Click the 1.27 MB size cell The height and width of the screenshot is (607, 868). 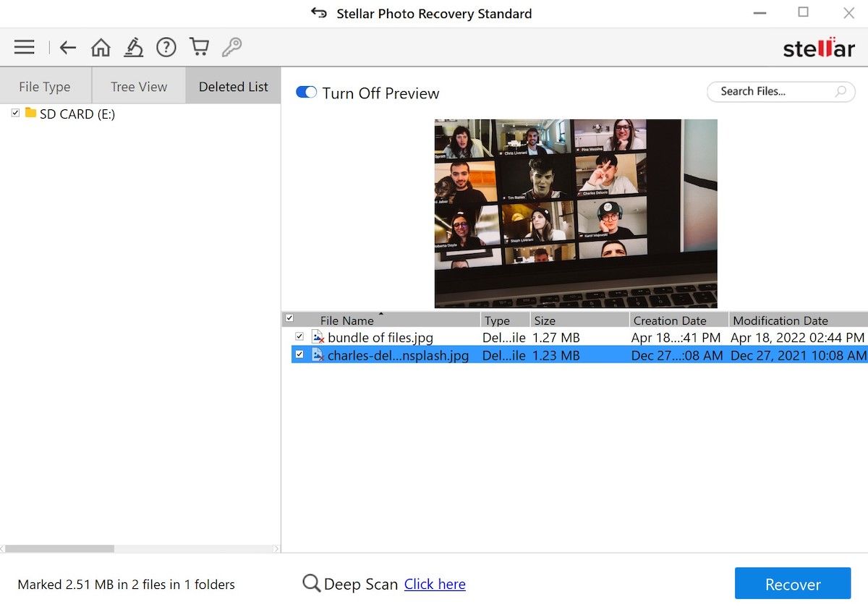pyautogui.click(x=556, y=337)
